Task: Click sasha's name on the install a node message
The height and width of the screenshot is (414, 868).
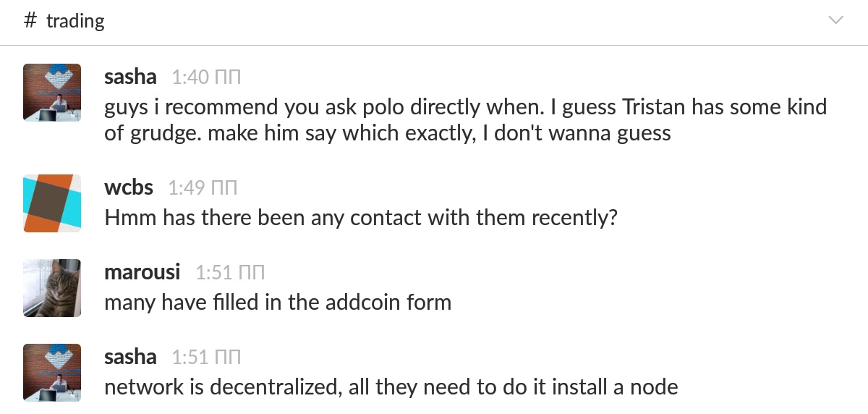Action: tap(130, 357)
